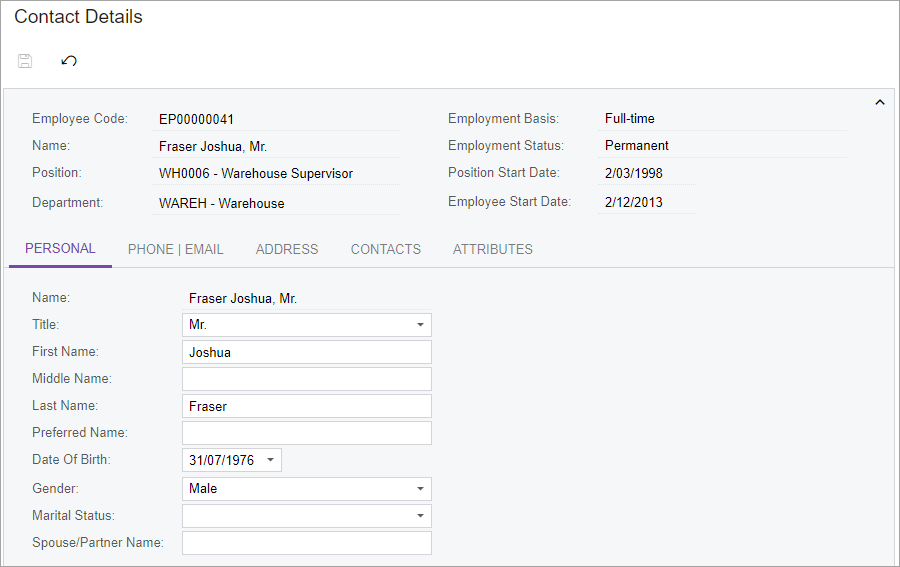Screen dimensions: 900x567
Task: Expand the Marital Status dropdown
Action: tap(420, 516)
